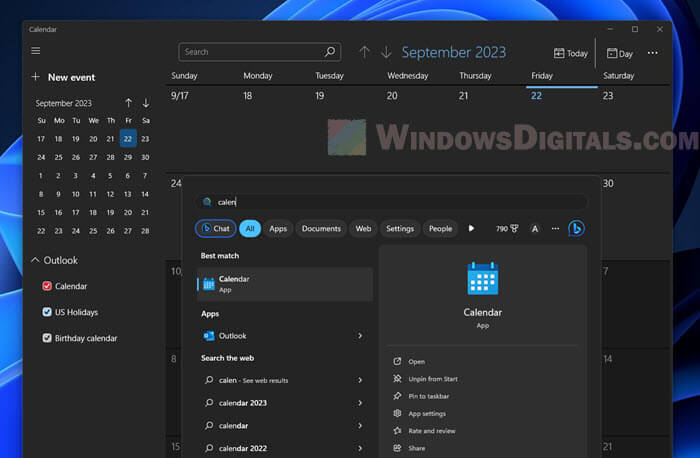Click the large Calendar app icon in preview
Image resolution: width=700 pixels, height=458 pixels.
tap(483, 278)
